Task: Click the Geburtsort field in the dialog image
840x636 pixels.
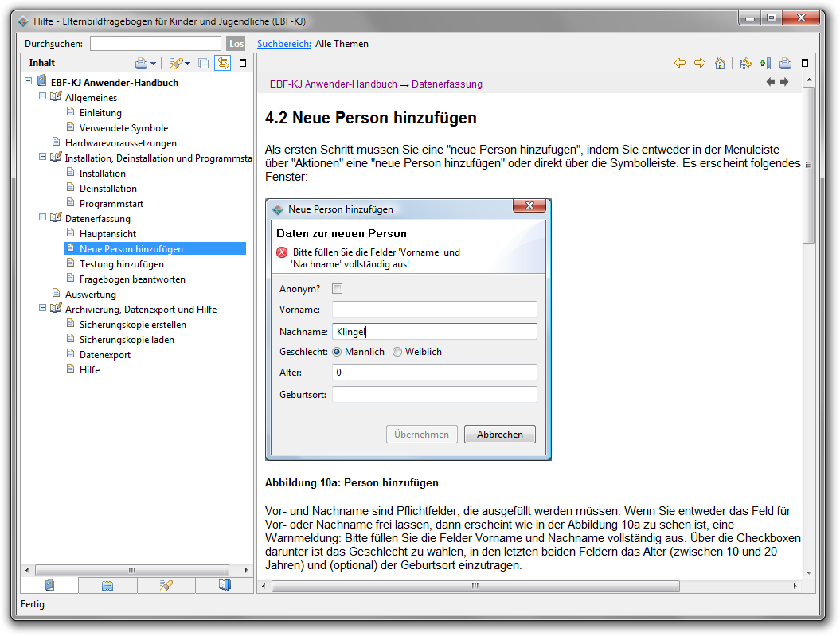Action: [x=435, y=395]
